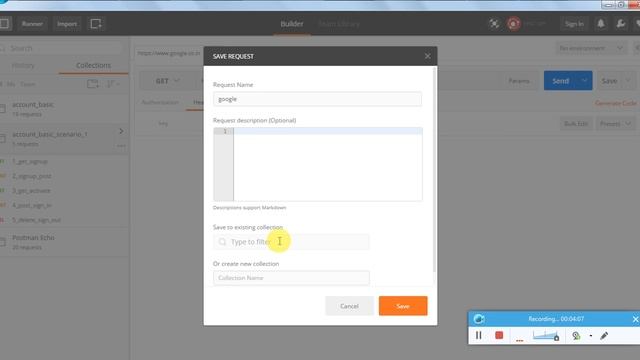Click the Params button
Screen dimensions: 640x360
click(x=519, y=81)
